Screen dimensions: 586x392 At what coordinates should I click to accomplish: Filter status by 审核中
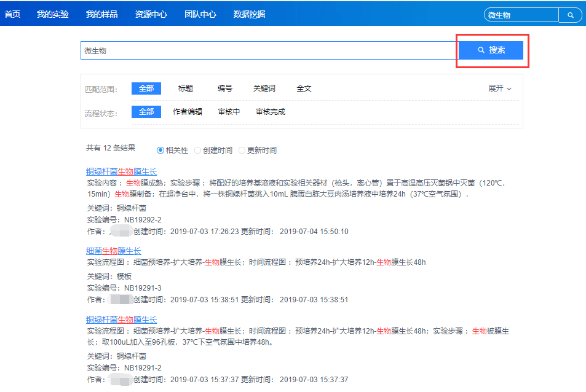click(229, 112)
